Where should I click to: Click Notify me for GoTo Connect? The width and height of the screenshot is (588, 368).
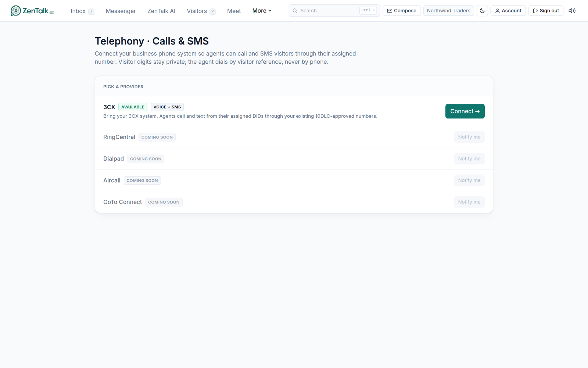(469, 202)
